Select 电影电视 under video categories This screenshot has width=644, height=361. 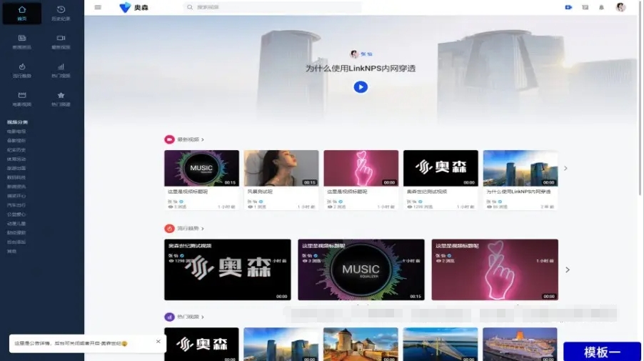point(16,132)
